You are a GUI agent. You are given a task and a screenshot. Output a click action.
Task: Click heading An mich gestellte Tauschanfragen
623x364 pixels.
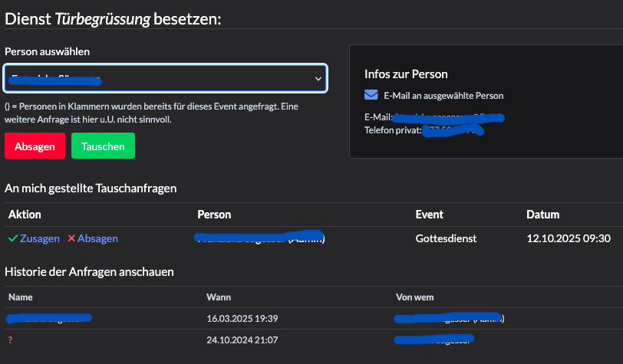[x=91, y=189]
